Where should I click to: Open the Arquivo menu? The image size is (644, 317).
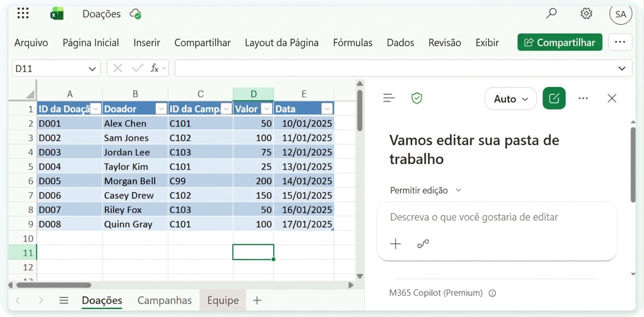point(31,43)
